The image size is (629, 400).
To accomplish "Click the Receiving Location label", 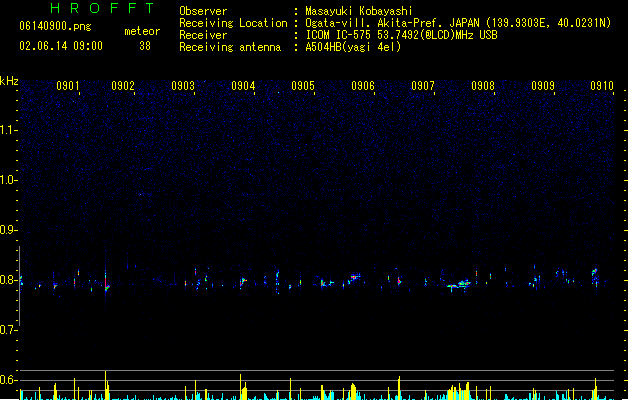I will click(233, 23).
